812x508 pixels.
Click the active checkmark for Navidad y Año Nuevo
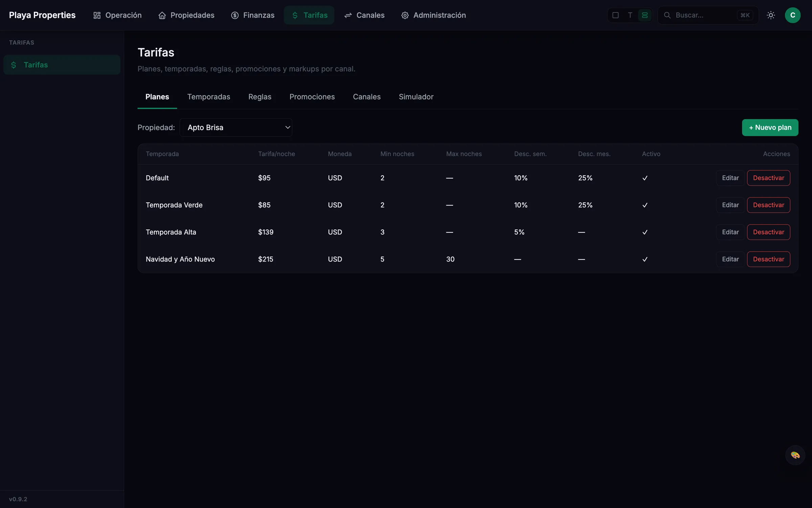pos(645,259)
